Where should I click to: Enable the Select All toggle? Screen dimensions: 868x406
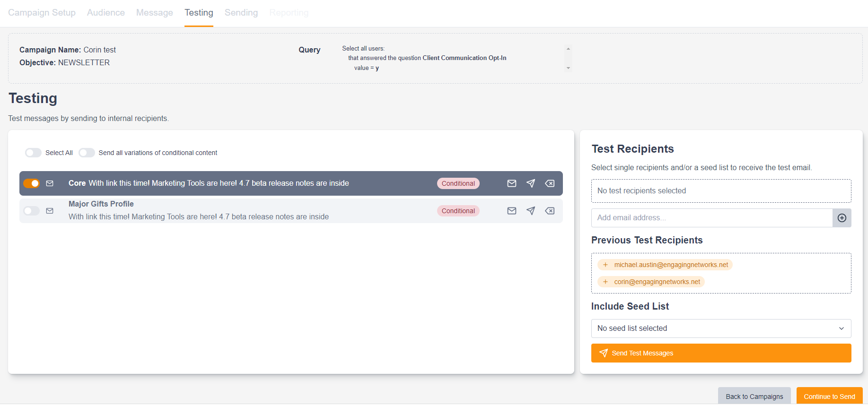pos(33,153)
